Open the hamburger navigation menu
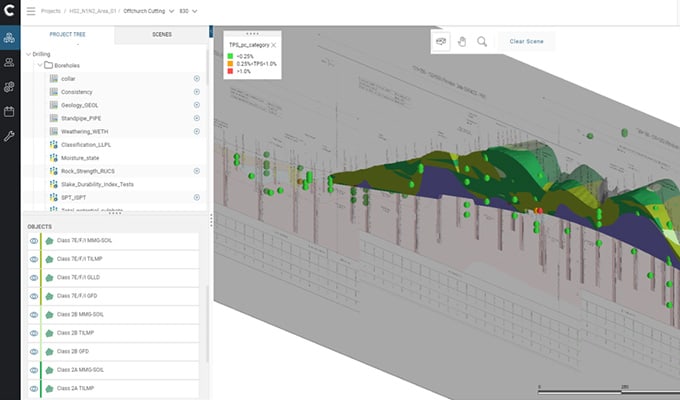Image resolution: width=680 pixels, height=400 pixels. pos(30,11)
